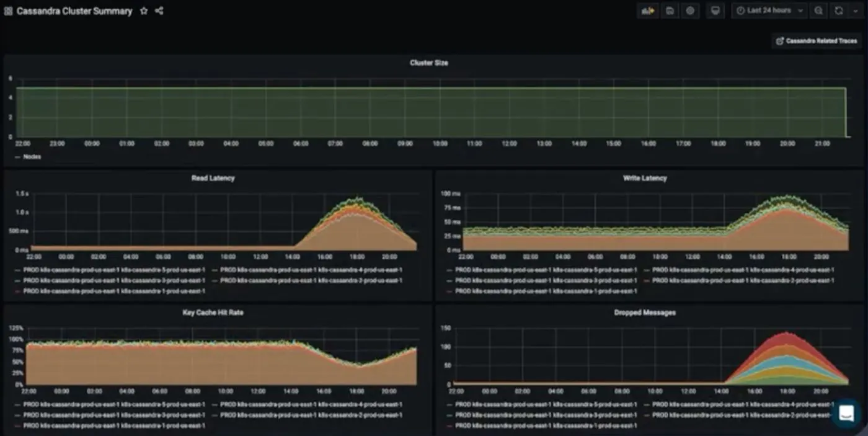Open the chat support widget

point(846,413)
